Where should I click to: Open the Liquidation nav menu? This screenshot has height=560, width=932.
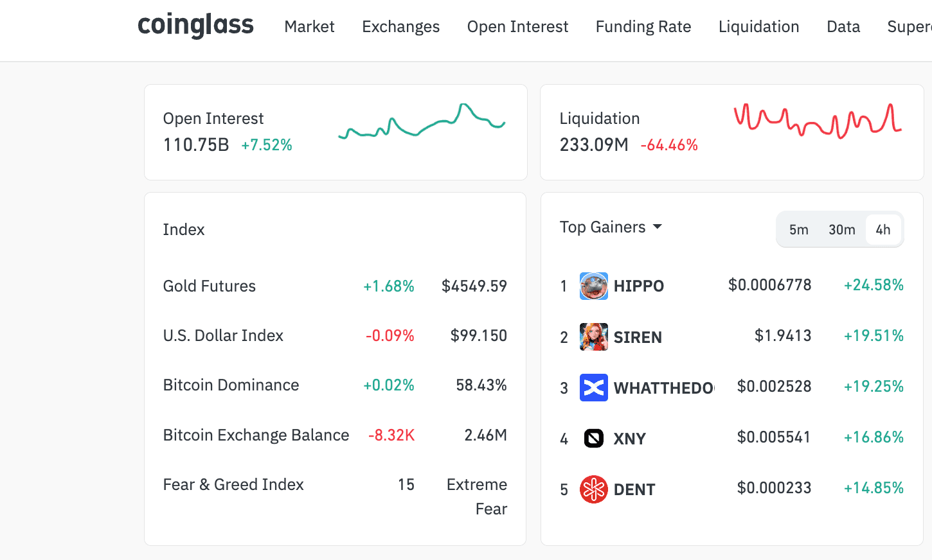[x=758, y=27]
